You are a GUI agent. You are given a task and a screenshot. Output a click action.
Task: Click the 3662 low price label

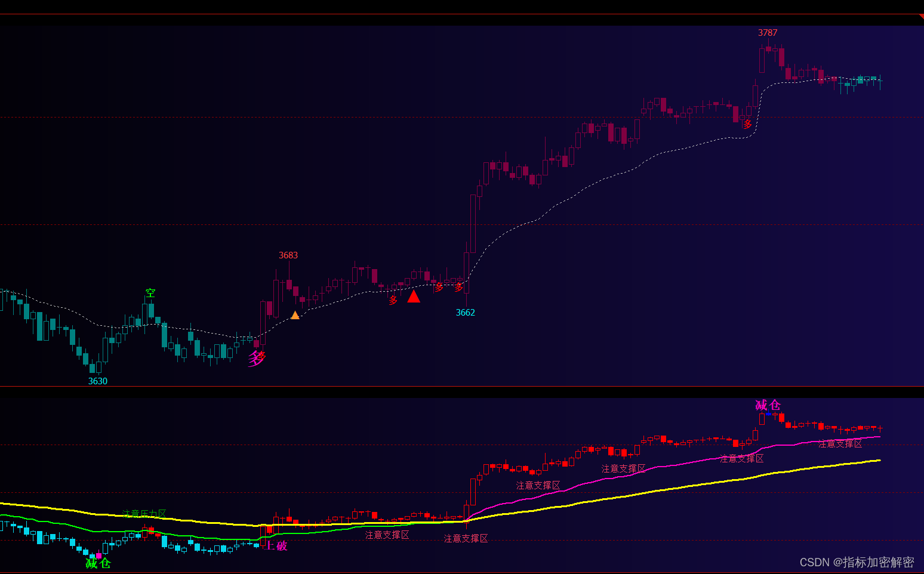click(x=466, y=313)
